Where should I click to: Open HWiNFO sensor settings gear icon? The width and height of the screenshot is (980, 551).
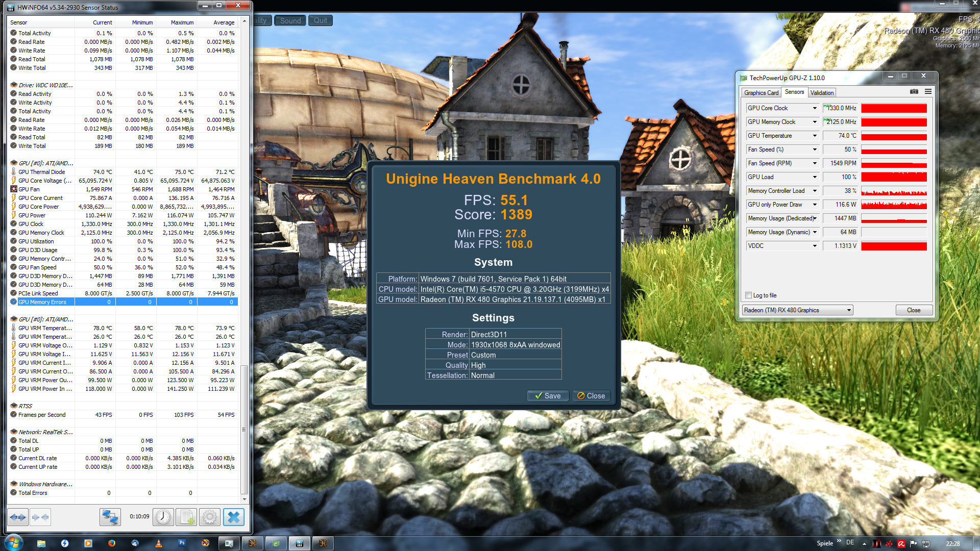pyautogui.click(x=210, y=517)
